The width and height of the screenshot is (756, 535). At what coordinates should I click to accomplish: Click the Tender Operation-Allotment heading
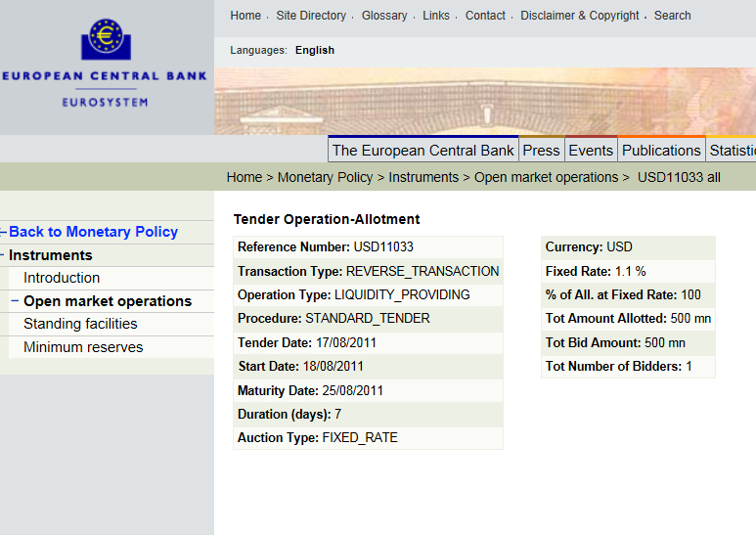pos(327,219)
